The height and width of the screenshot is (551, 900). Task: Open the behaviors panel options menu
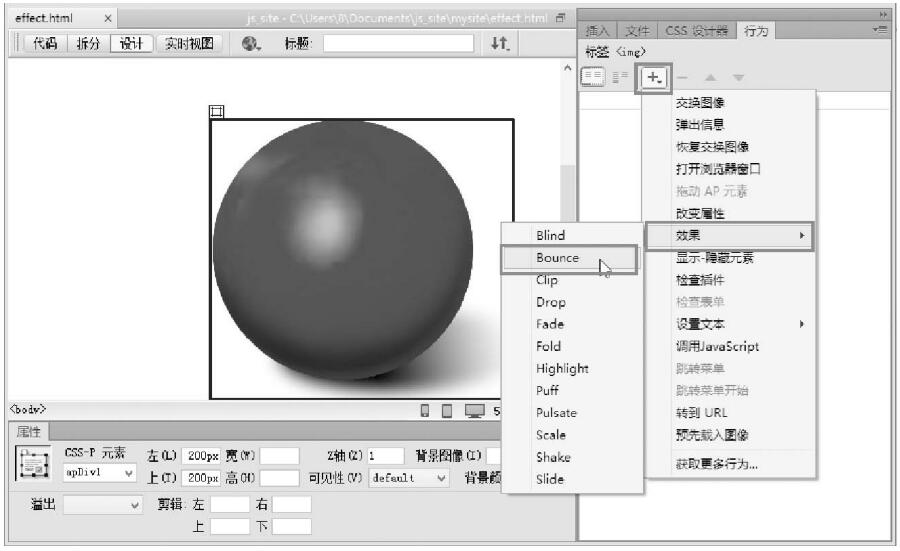pyautogui.click(x=880, y=30)
